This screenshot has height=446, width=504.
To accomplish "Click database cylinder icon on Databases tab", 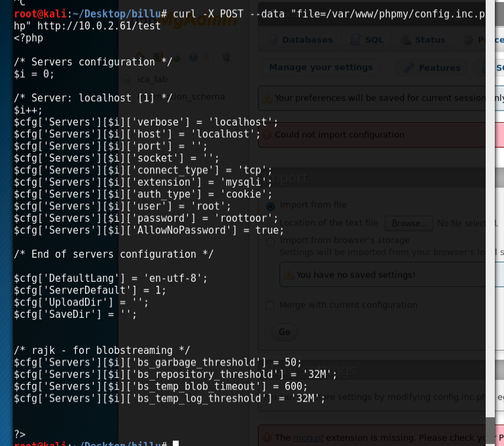I will (x=273, y=40).
